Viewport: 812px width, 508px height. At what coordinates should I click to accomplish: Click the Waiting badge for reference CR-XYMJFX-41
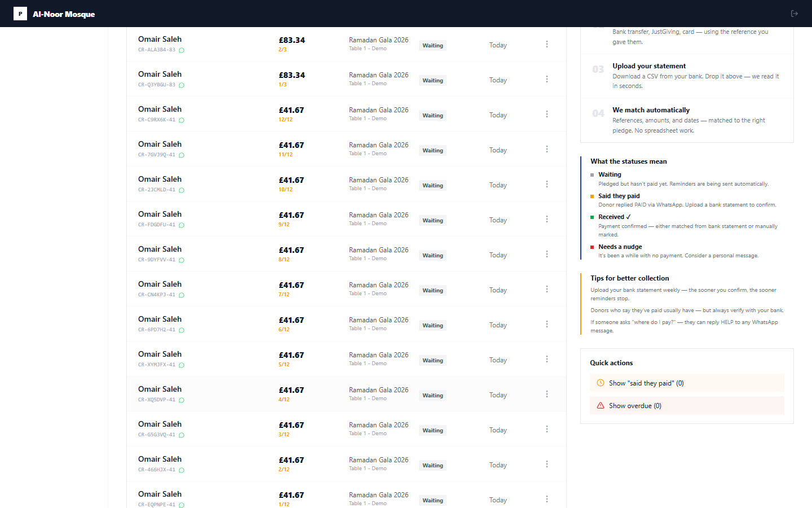433,361
